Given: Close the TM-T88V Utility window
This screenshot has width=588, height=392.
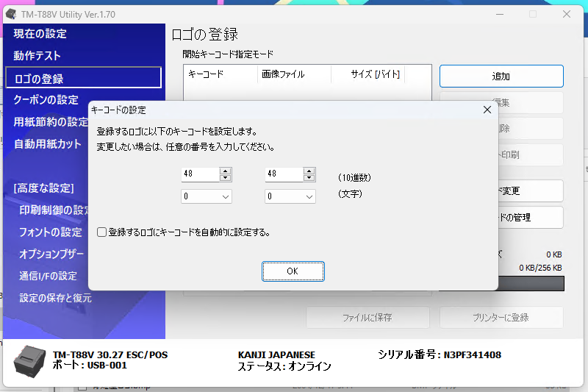Looking at the screenshot, I should 567,14.
